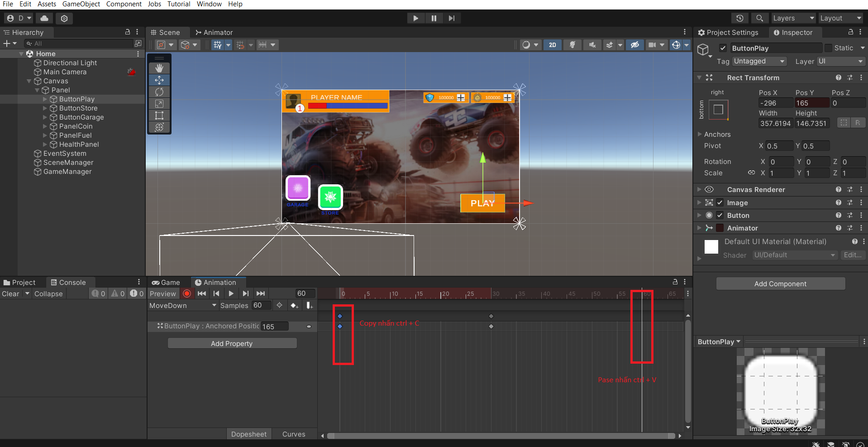Screen dimensions: 868x447
Task: Open the Layout dropdown
Action: tap(841, 18)
